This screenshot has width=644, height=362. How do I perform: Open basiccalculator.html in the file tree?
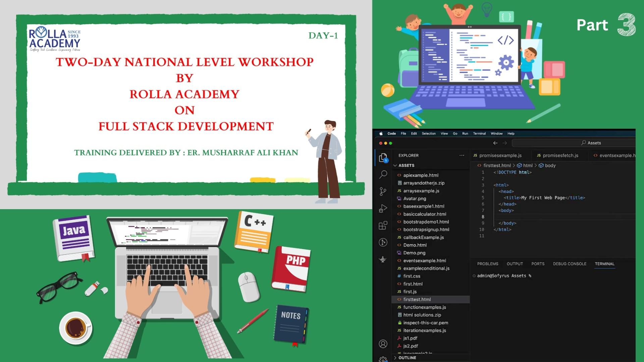425,214
